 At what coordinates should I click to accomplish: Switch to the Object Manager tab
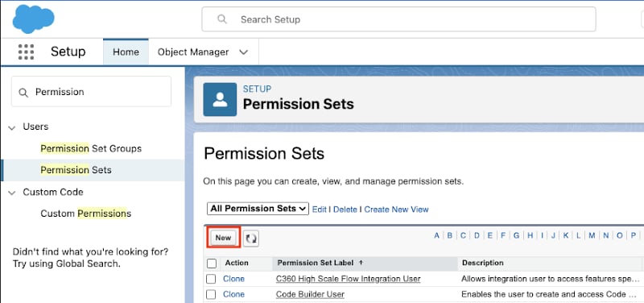click(193, 52)
